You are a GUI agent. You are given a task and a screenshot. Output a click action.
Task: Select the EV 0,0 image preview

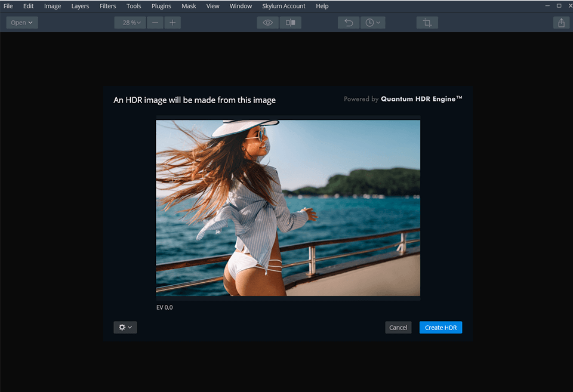click(288, 208)
